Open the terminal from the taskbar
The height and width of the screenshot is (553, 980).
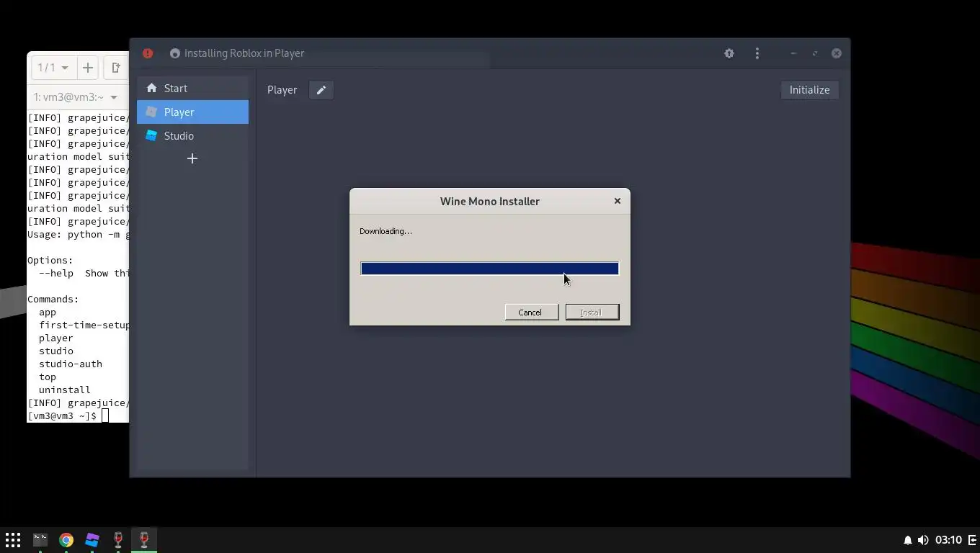pos(40,539)
